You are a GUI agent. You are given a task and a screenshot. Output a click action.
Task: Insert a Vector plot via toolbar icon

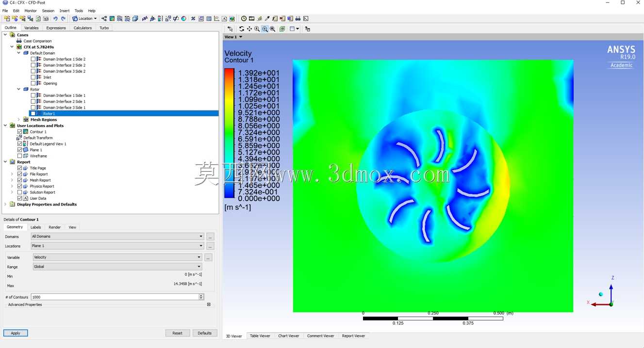tap(104, 18)
